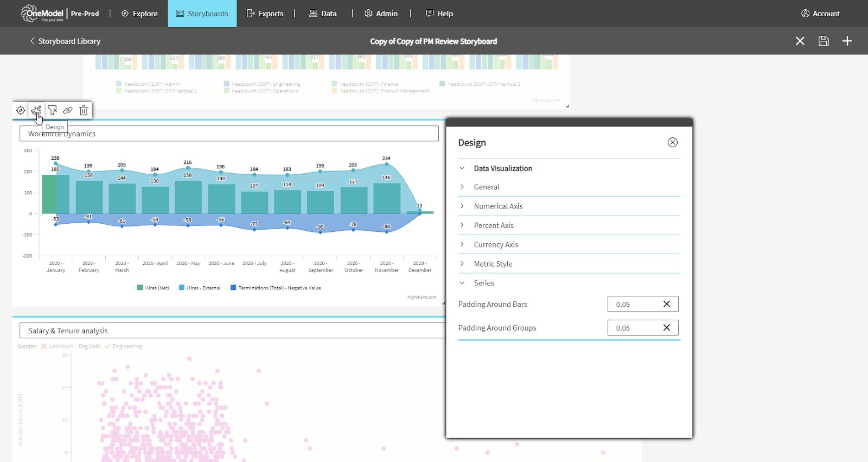Click the compass explore icon on tile toolbar

[x=21, y=110]
